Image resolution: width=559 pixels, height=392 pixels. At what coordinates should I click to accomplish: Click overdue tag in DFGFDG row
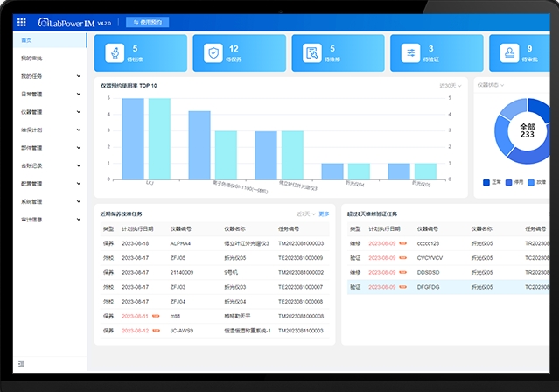(x=403, y=287)
